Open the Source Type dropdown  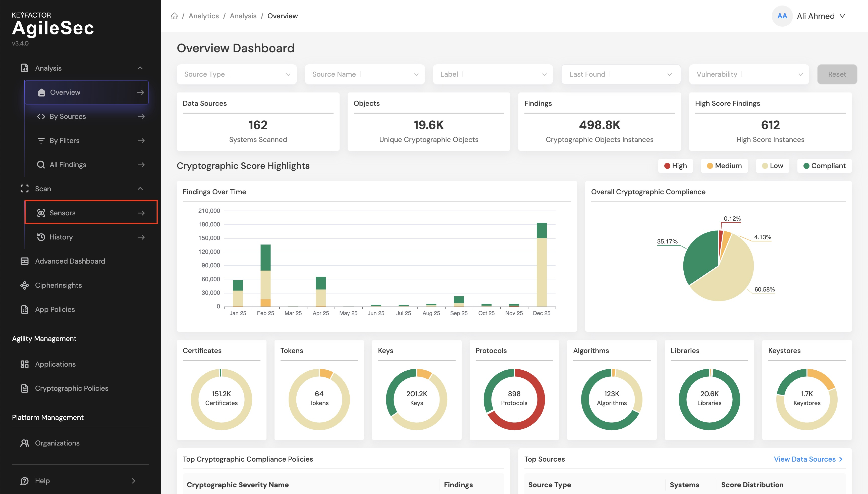pyautogui.click(x=237, y=74)
